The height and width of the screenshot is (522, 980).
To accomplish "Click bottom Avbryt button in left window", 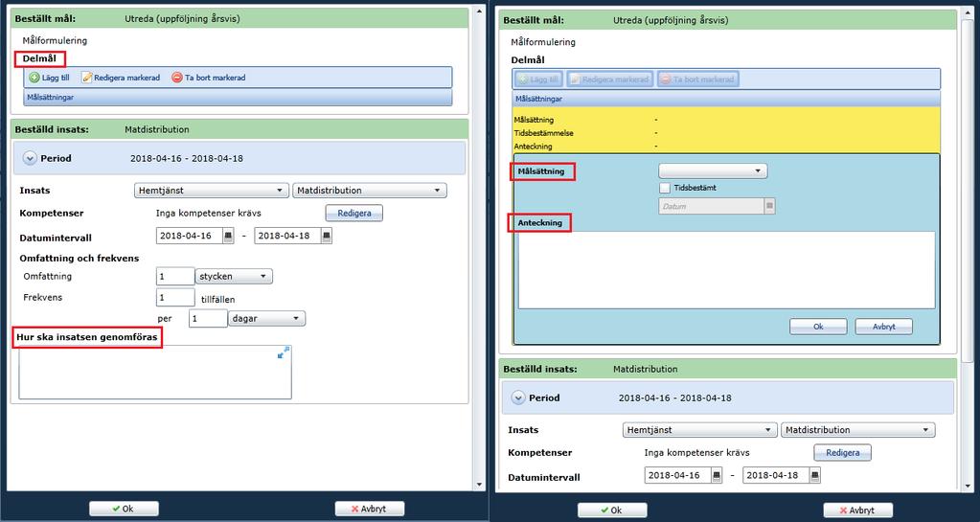I will click(370, 509).
